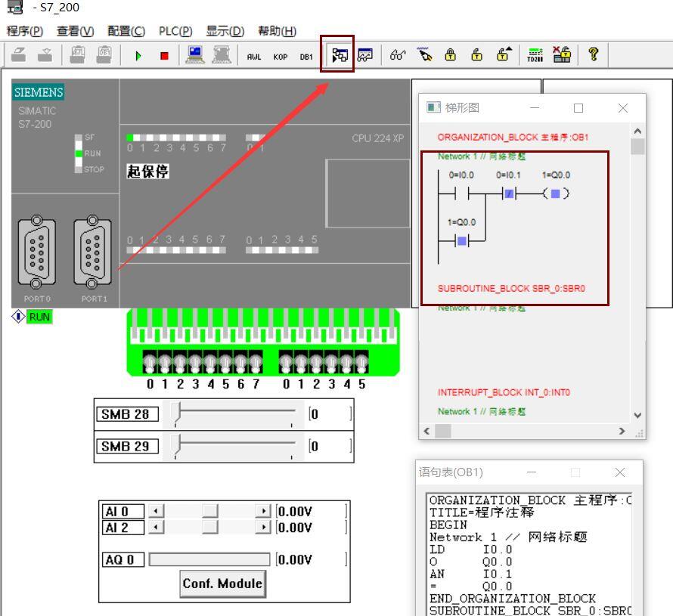Click the ladder window scroll left arrow
673x616 pixels.
pos(426,431)
